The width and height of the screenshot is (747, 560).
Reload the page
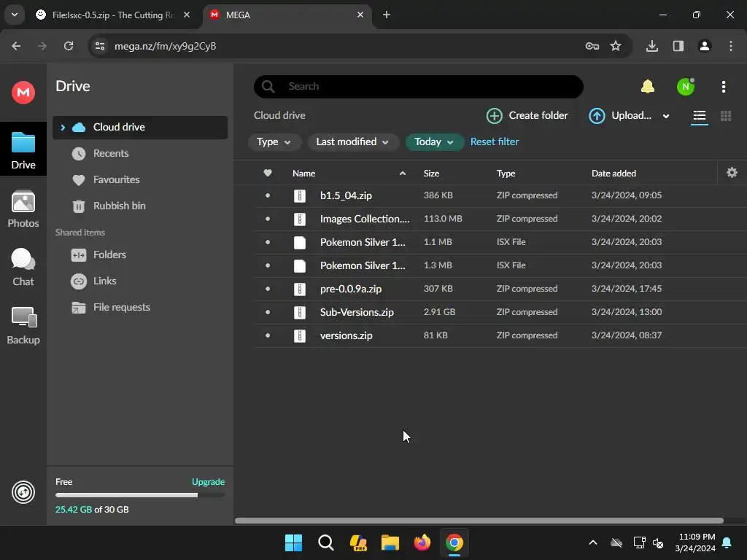(69, 46)
